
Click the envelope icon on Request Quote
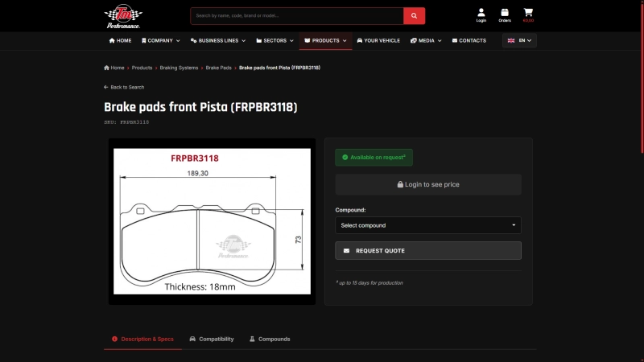click(x=347, y=251)
